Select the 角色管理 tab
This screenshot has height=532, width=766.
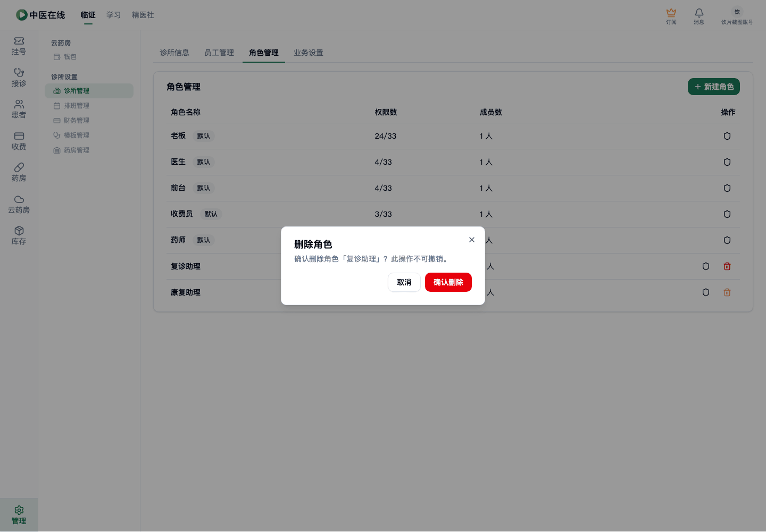click(264, 53)
